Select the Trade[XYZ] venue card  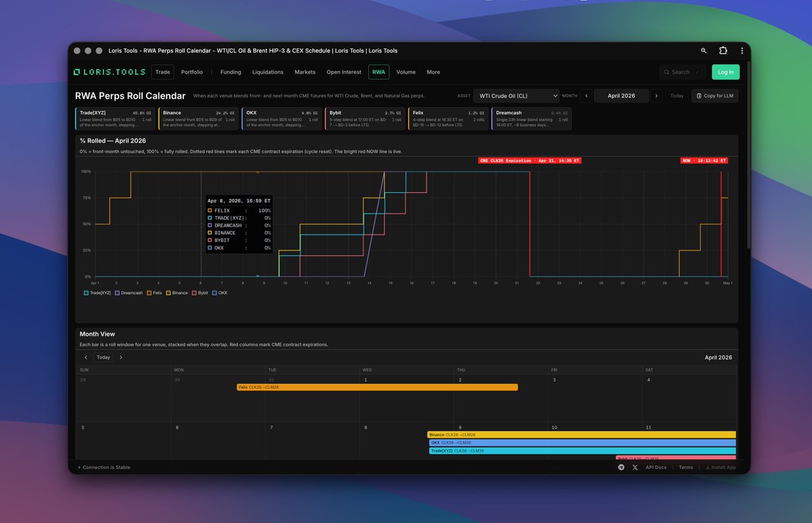115,118
